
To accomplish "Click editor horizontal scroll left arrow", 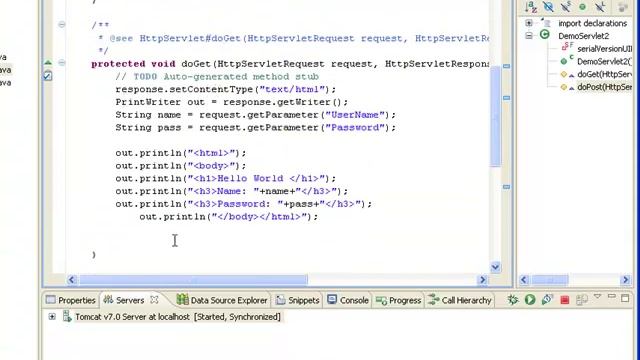I will (x=72, y=280).
